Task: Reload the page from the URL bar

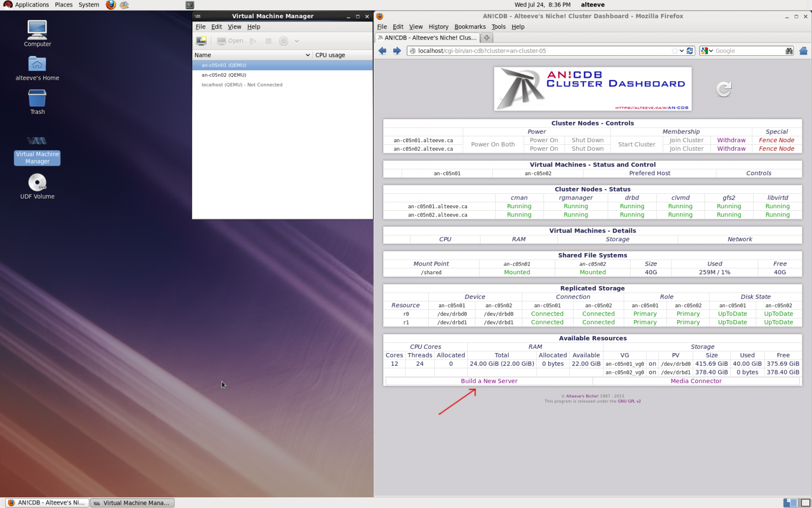Action: tap(690, 51)
